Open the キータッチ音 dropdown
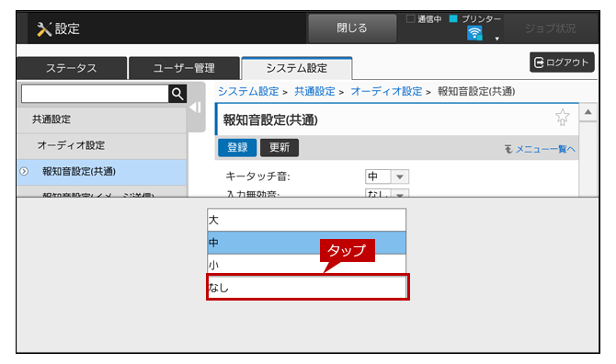 tap(387, 176)
